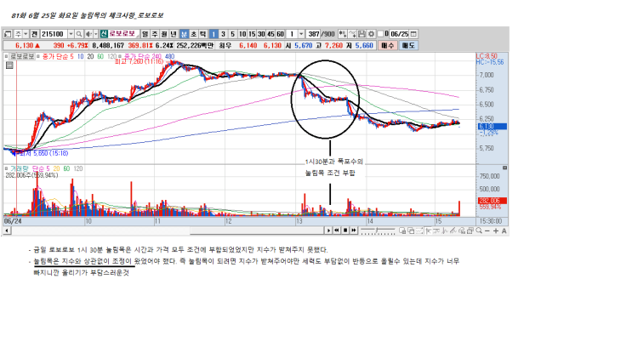This screenshot has height=364, width=632.
Task: Toggle 종가 단순 240 moving average marker
Action: click(x=121, y=56)
